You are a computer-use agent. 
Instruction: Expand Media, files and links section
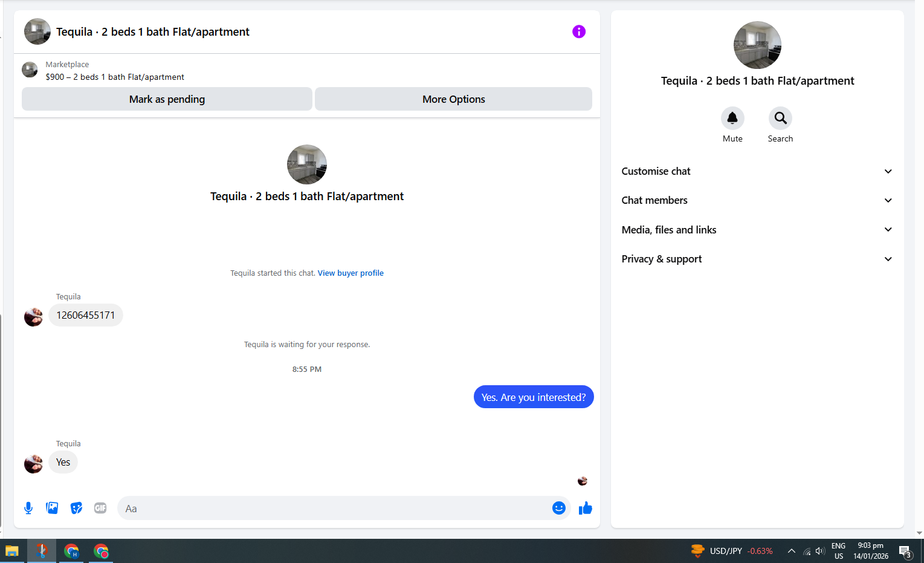757,230
